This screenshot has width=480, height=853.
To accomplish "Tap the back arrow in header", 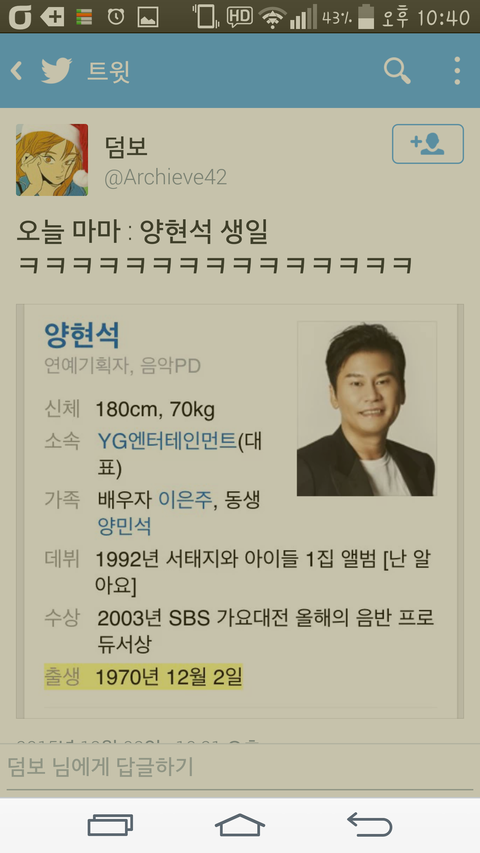I will click(17, 71).
